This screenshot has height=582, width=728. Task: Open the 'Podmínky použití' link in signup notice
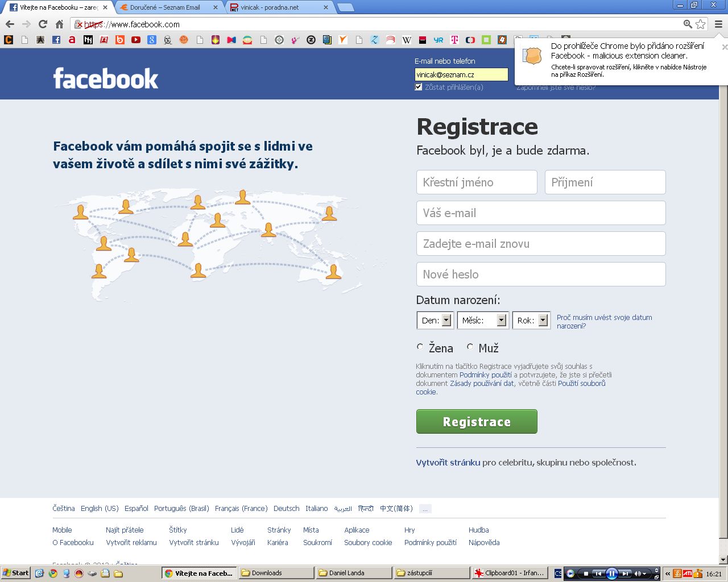pos(486,375)
